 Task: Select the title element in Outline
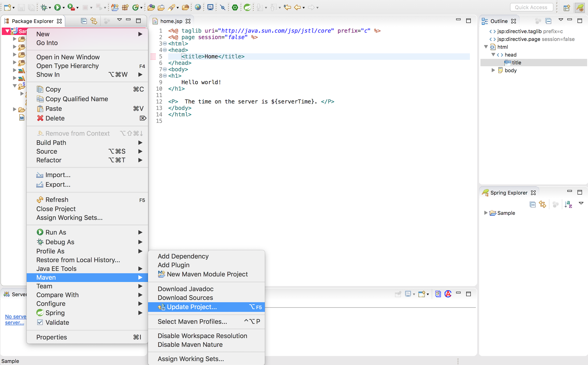(516, 63)
